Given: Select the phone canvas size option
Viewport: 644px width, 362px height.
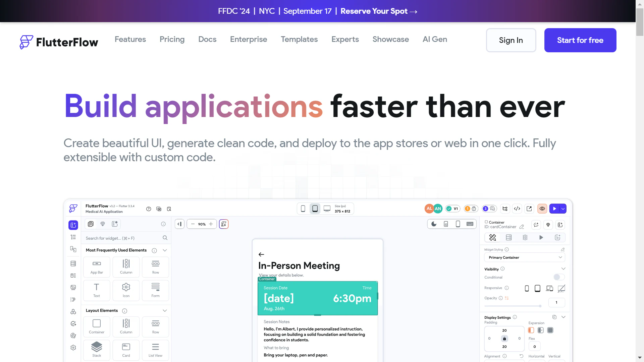Looking at the screenshot, I should click(303, 208).
